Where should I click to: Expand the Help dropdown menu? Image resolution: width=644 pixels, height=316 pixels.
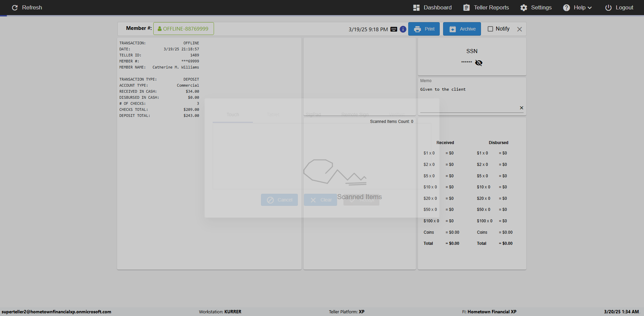(577, 7)
